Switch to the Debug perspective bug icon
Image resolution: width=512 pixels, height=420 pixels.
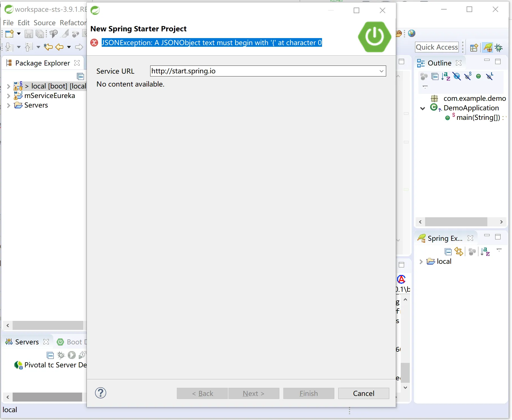click(499, 48)
